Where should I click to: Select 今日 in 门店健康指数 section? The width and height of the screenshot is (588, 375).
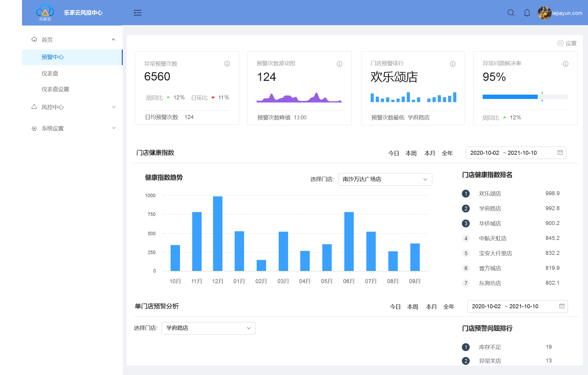394,153
